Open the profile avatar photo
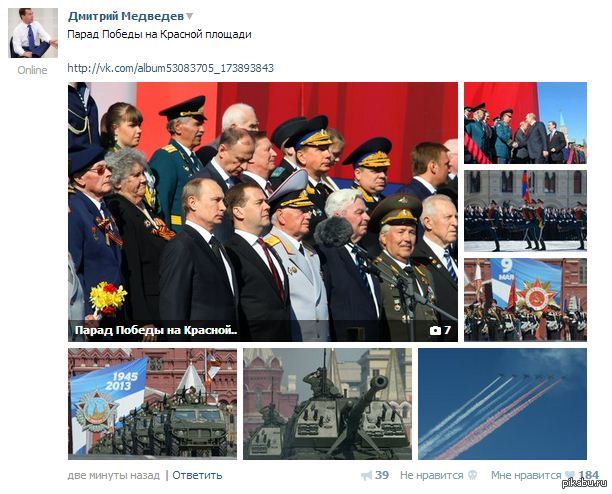The image size is (612, 494). tap(33, 33)
